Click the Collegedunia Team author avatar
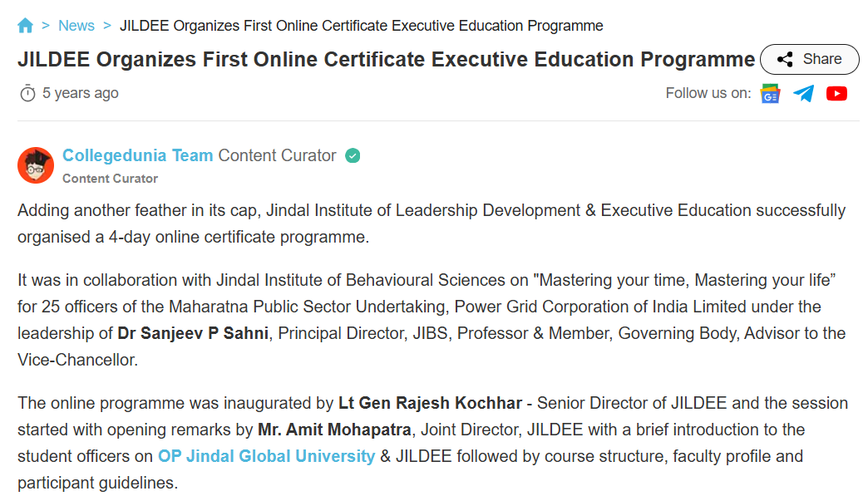 36,165
